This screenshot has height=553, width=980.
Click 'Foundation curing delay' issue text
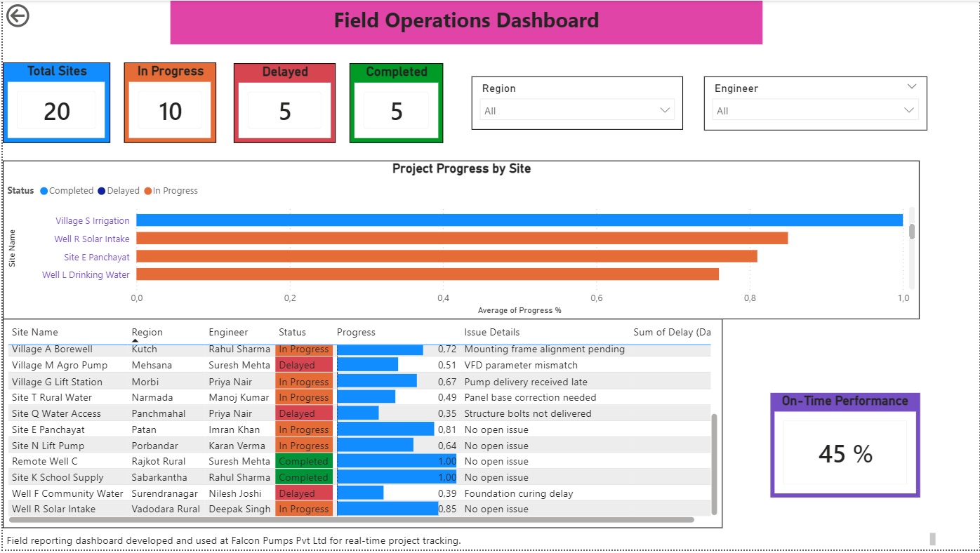[x=519, y=493]
